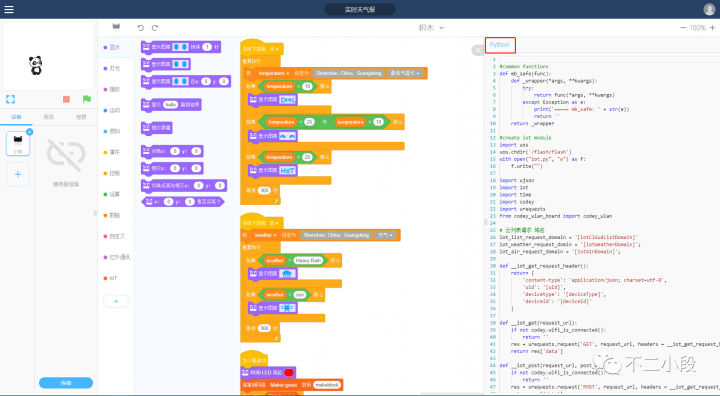Enter stage fullscreen mode
Viewport: 720px width, 396px height.
point(11,99)
